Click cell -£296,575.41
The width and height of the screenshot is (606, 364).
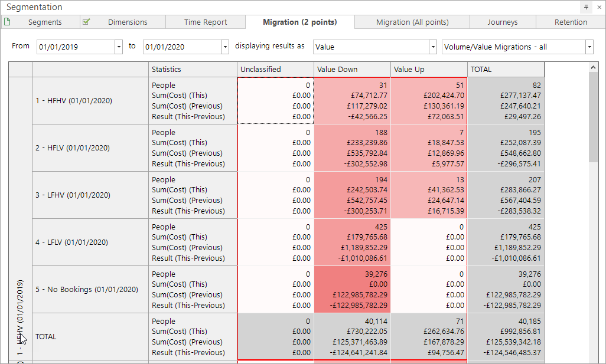[519, 163]
